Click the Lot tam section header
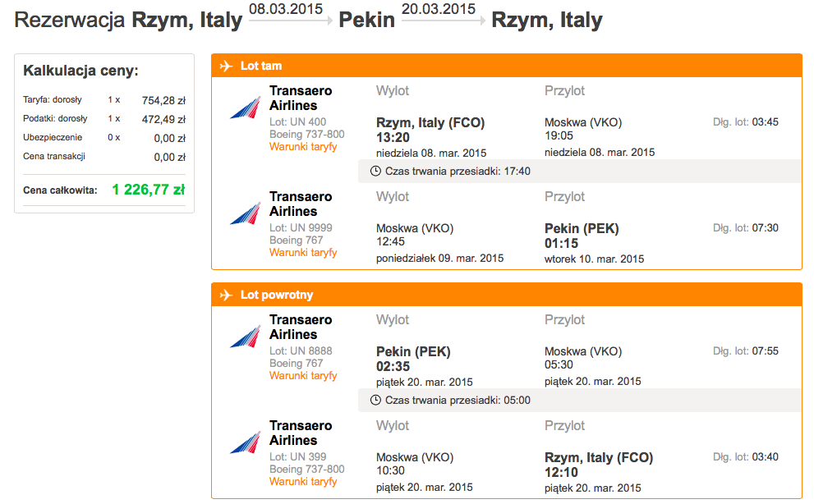 (507, 66)
